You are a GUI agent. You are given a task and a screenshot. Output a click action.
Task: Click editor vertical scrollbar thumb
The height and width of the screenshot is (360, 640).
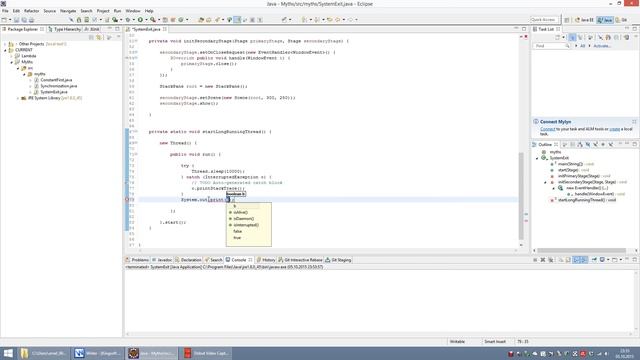[521, 196]
